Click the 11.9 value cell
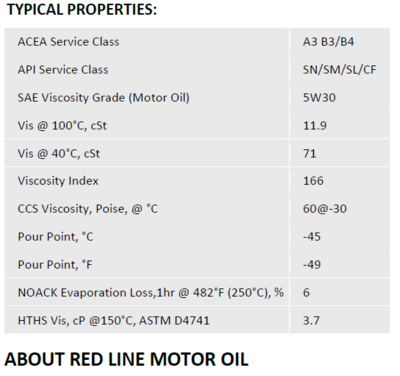The width and height of the screenshot is (400, 376). [x=315, y=126]
